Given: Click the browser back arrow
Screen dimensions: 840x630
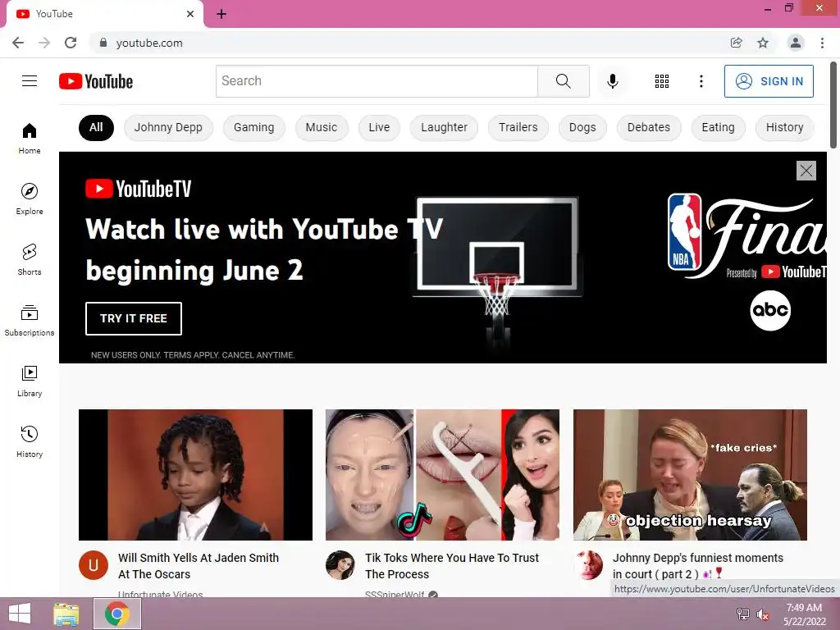Looking at the screenshot, I should [x=18, y=43].
